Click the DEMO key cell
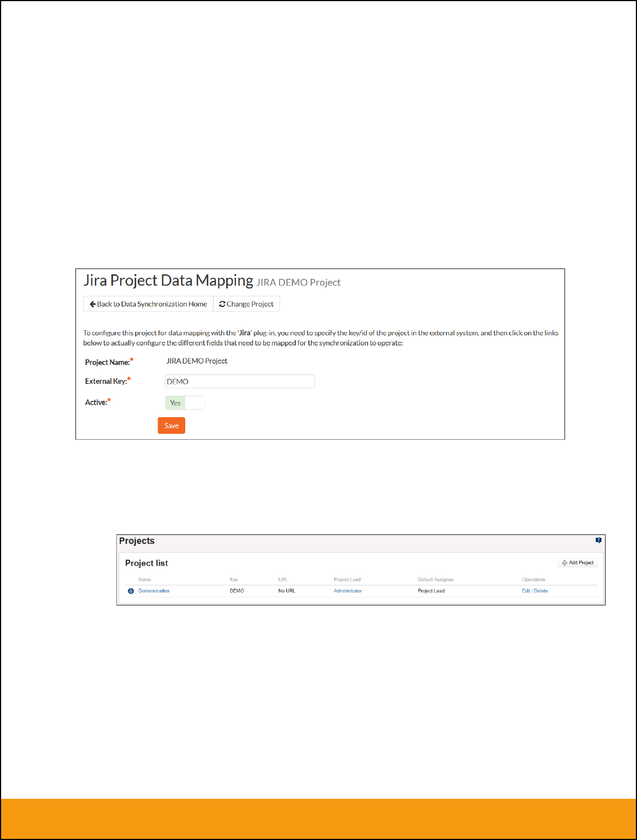Viewport: 637px width, 840px height. [237, 591]
